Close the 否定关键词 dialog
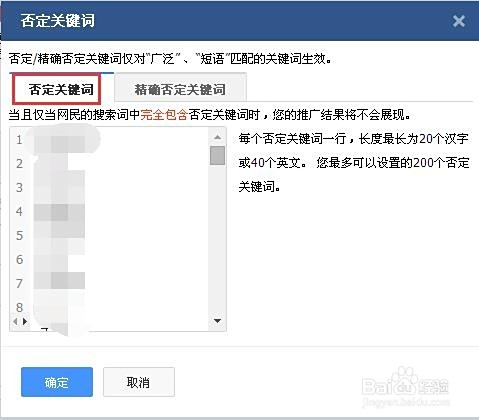Viewport: 479px width, 420px height. pyautogui.click(x=459, y=21)
